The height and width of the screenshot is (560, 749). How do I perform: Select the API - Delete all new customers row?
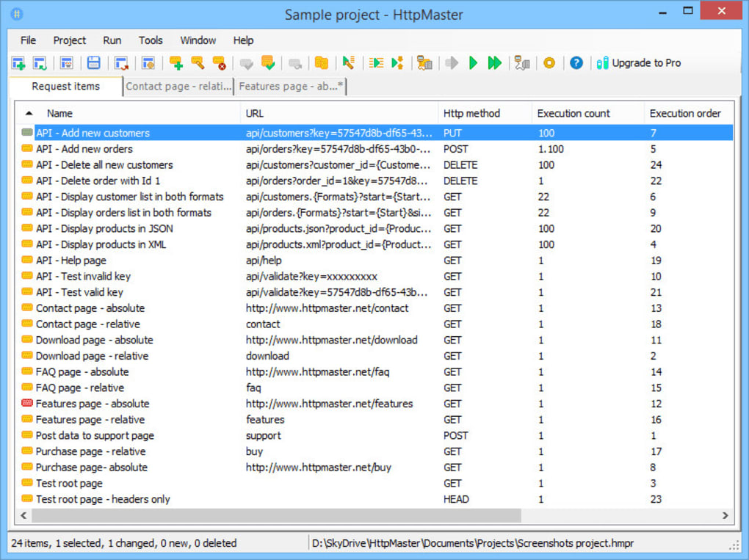point(375,164)
